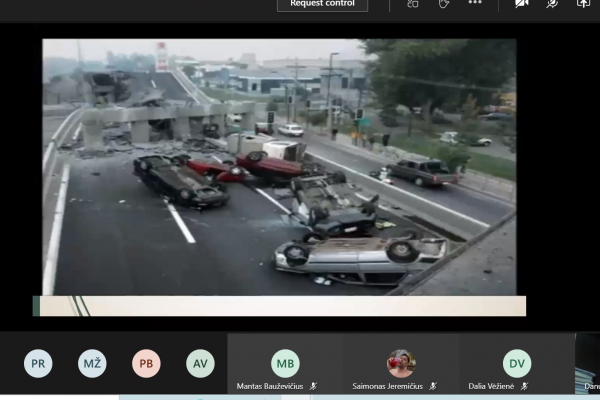Click the partially visible participant tile at right edge

[x=588, y=363]
